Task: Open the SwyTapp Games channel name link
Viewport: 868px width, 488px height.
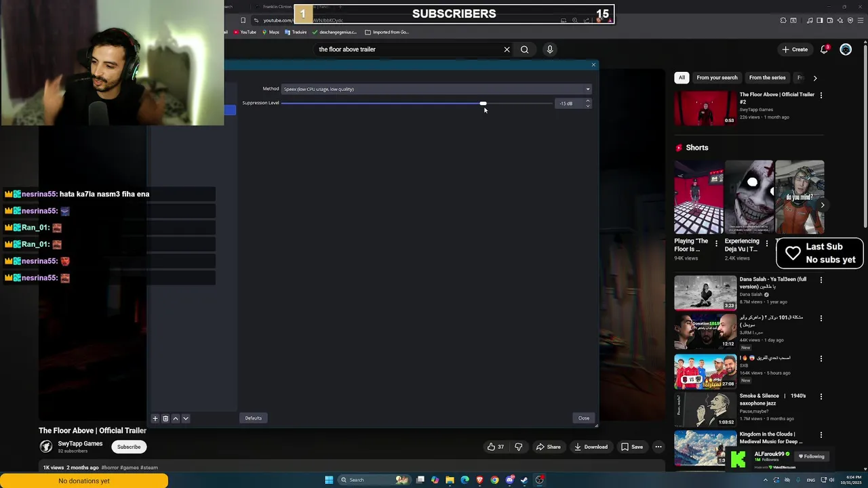Action: pos(80,444)
